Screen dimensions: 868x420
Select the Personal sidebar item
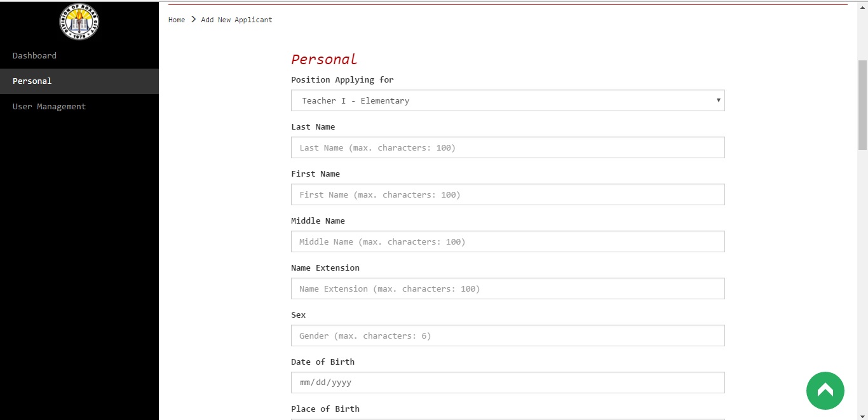32,81
